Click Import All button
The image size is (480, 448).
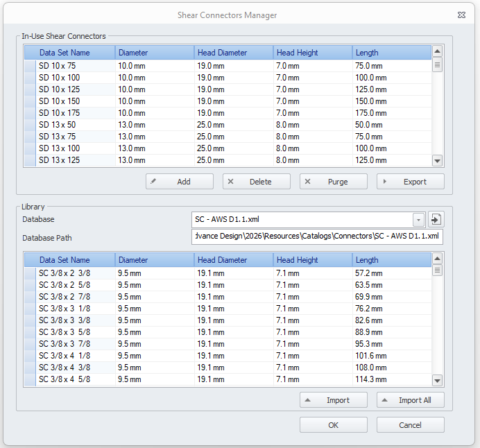pos(411,400)
